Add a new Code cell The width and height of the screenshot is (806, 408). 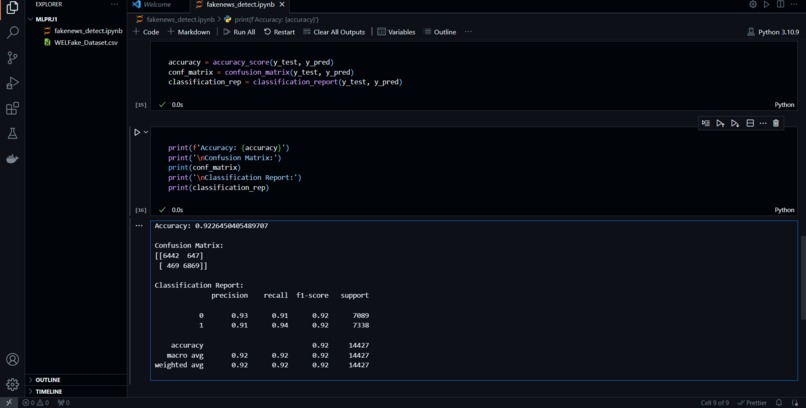(146, 32)
